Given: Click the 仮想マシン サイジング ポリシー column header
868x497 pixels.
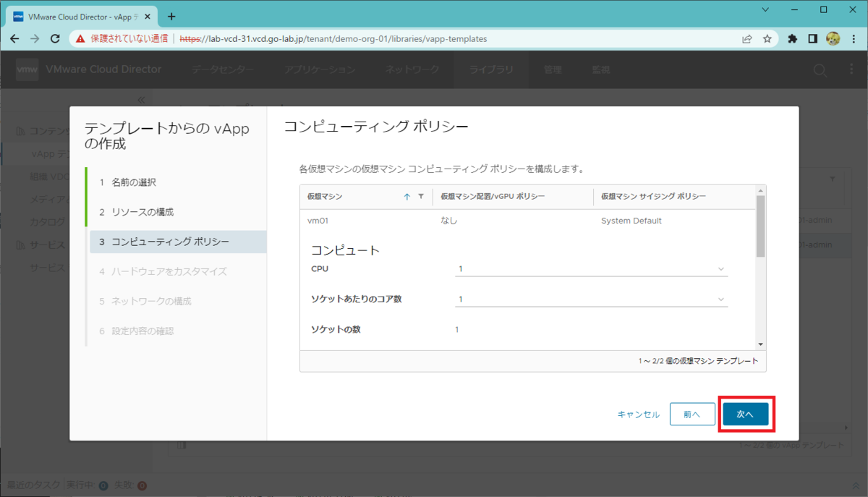Looking at the screenshot, I should coord(653,197).
